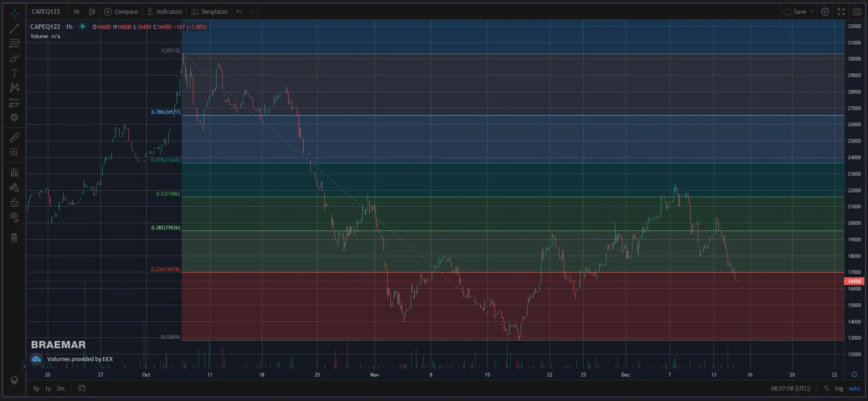The height and width of the screenshot is (401, 868).
Task: Toggle auto scale mode
Action: (854, 389)
